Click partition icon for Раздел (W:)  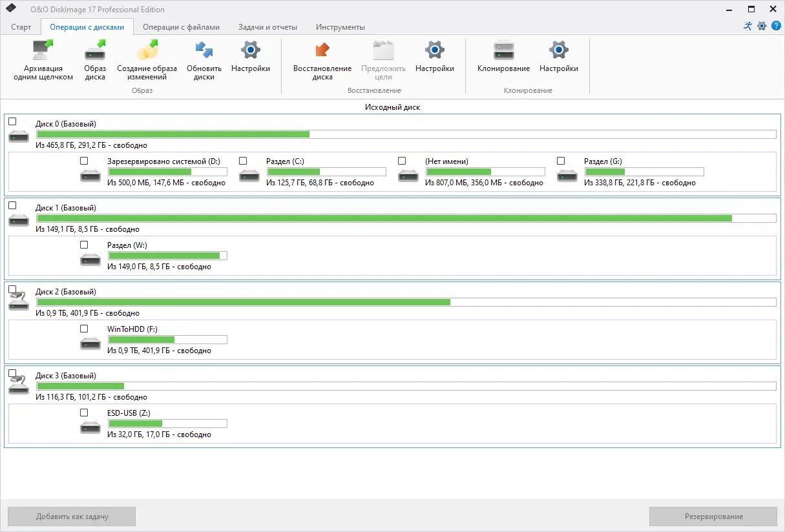coord(90,259)
